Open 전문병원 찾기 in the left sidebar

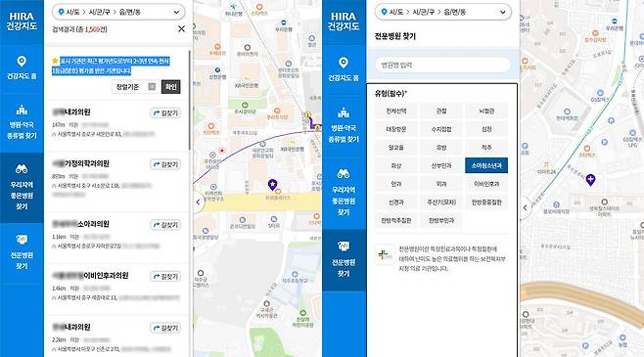tap(22, 251)
